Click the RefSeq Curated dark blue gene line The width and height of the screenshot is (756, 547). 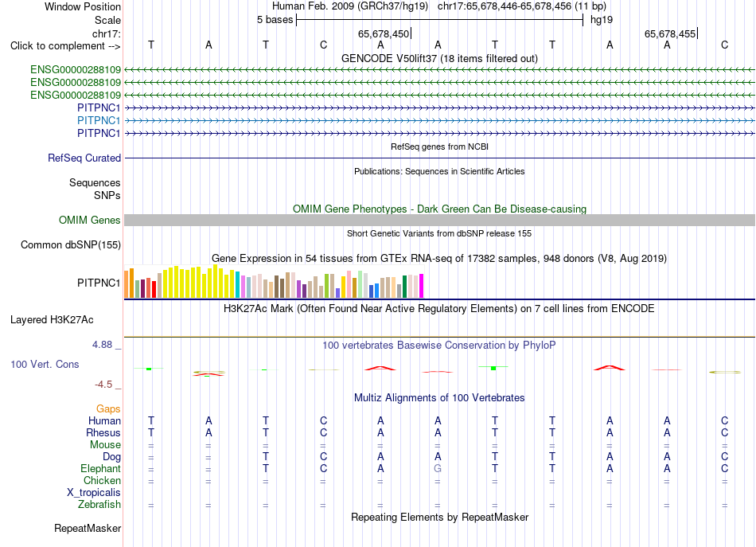tap(439, 158)
